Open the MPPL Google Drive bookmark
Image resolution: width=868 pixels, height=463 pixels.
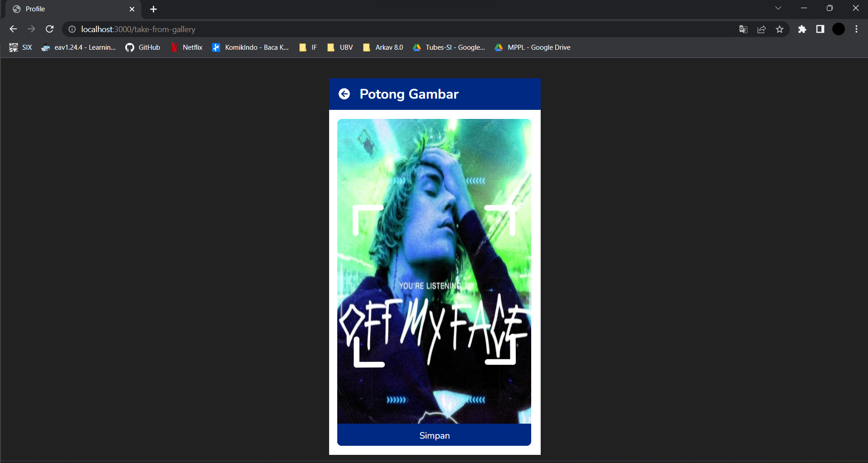click(x=533, y=47)
